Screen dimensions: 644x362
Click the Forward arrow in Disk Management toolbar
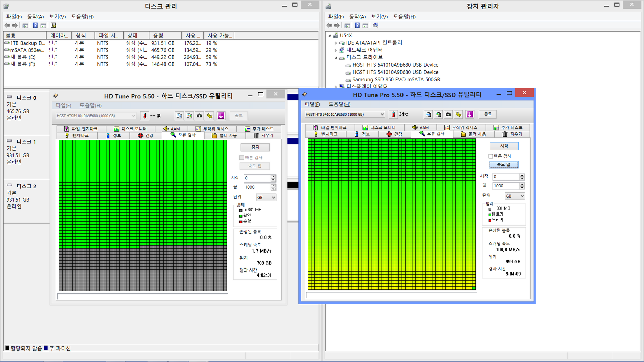(x=15, y=25)
